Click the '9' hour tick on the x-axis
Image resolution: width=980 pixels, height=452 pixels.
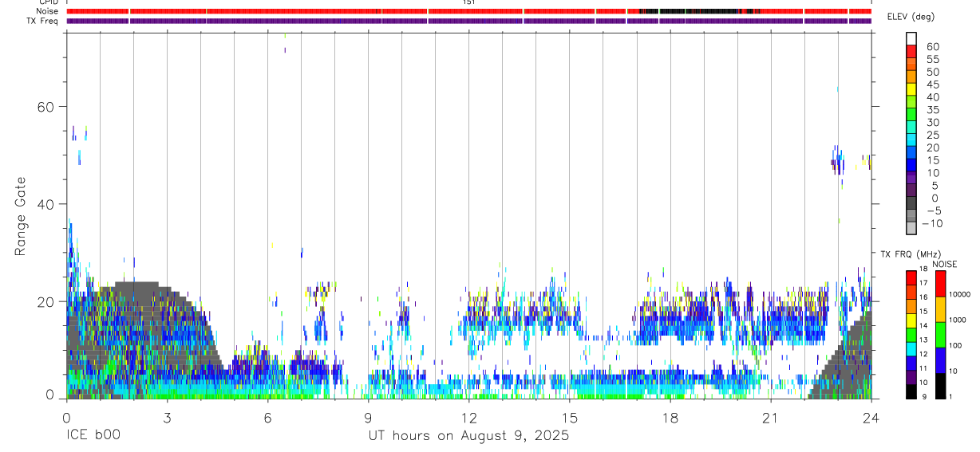tap(368, 417)
